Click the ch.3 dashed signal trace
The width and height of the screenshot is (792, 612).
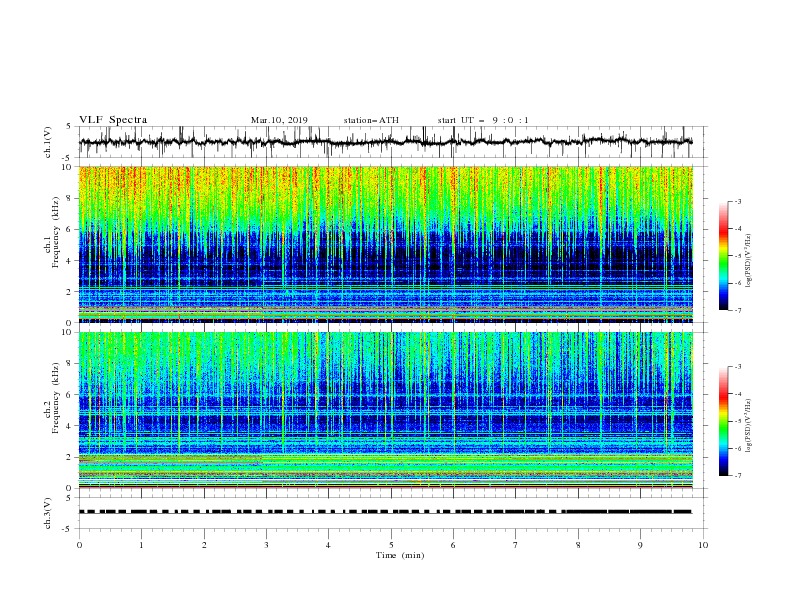point(386,512)
